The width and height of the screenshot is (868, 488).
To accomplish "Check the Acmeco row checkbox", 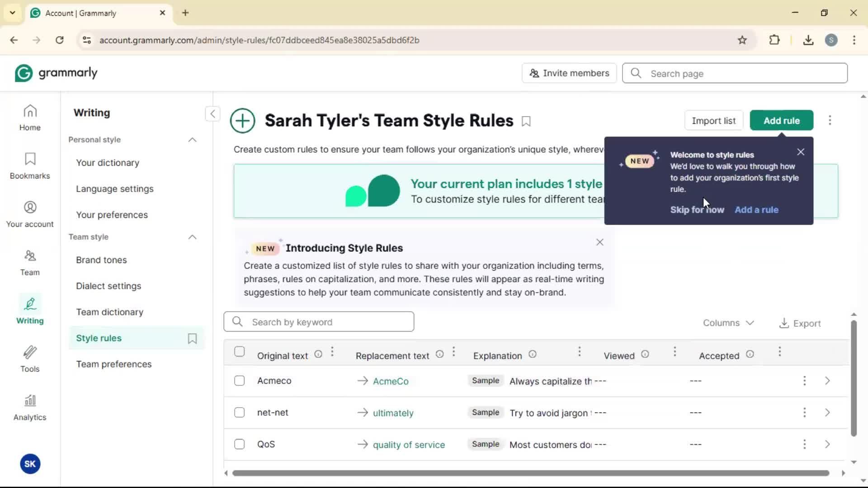I will point(240,381).
